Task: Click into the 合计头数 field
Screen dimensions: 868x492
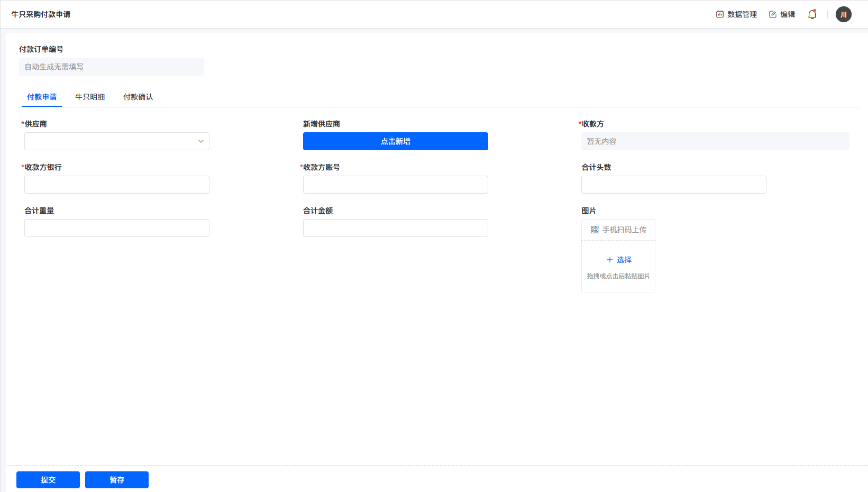Action: 673,185
